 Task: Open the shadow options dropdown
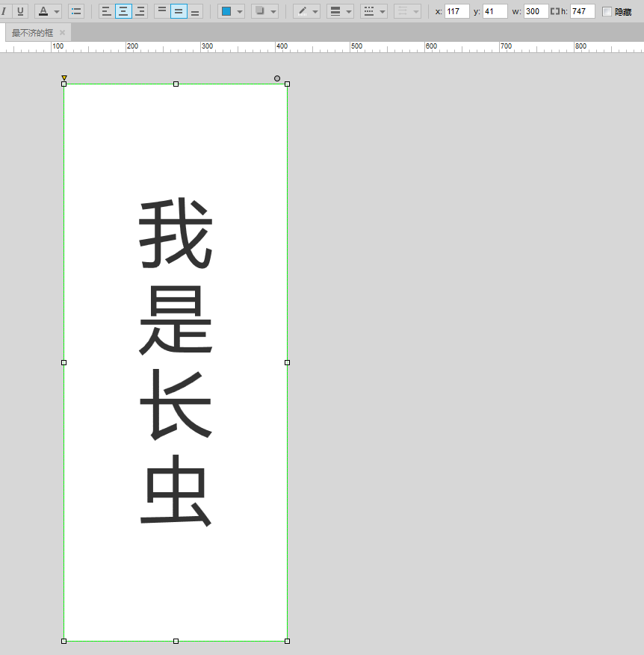273,11
